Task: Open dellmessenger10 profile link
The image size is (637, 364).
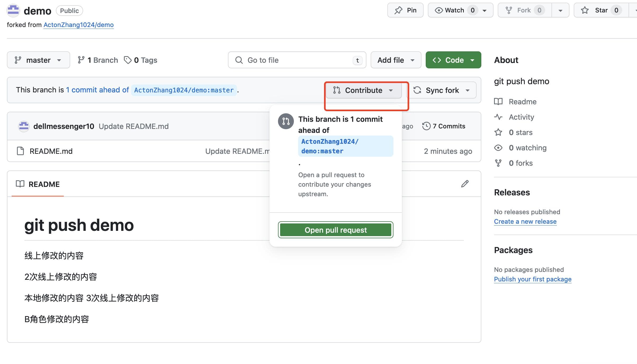Action: [x=64, y=126]
